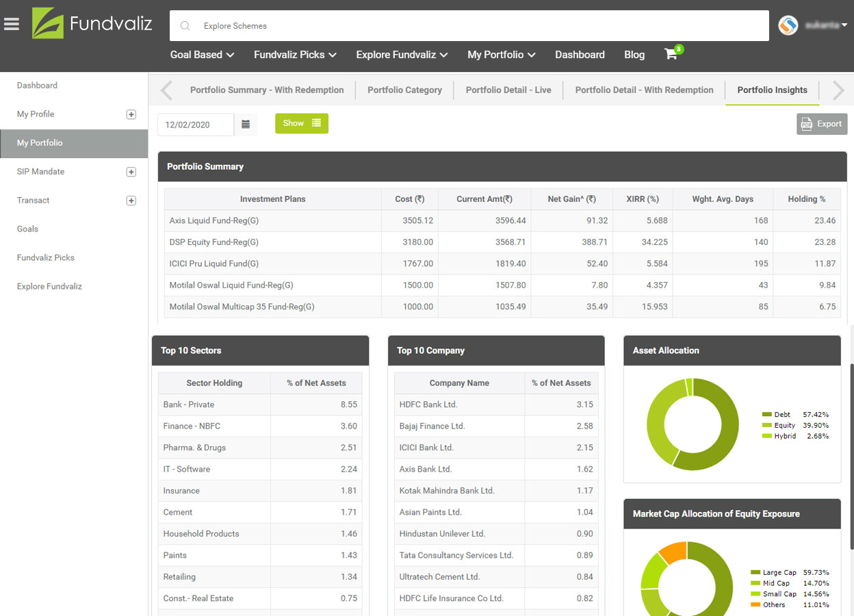The width and height of the screenshot is (854, 616).
Task: Open the shopping cart icon
Action: [x=671, y=54]
